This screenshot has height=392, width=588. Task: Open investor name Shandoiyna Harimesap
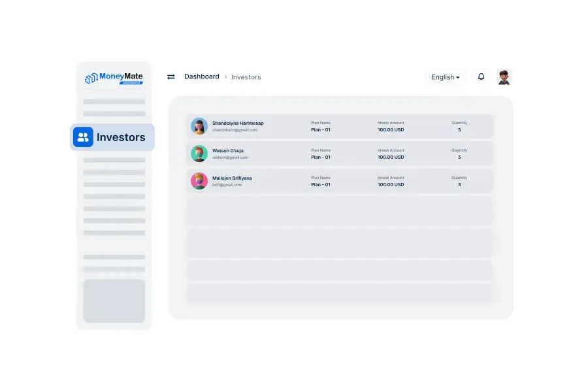[238, 123]
